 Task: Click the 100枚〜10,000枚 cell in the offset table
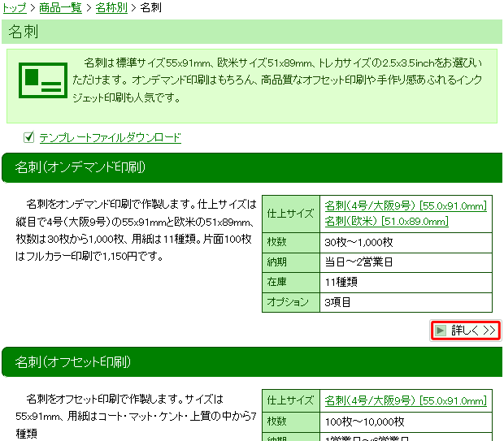(364, 422)
